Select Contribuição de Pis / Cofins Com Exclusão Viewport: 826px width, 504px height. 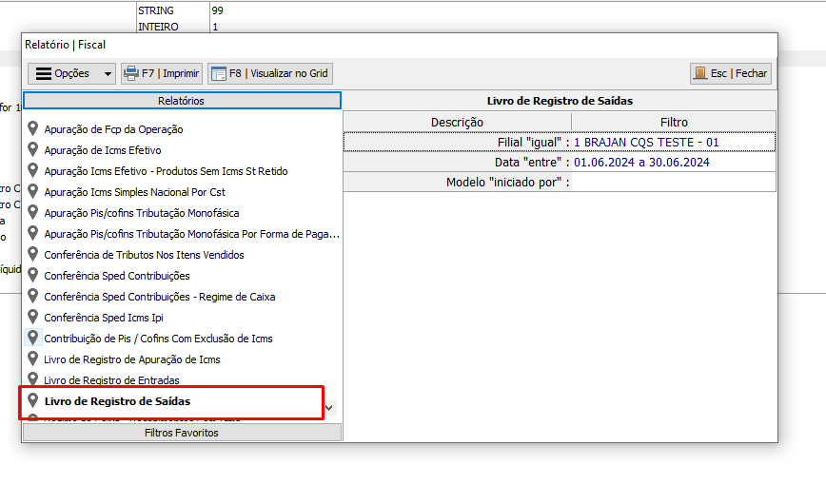pos(158,339)
